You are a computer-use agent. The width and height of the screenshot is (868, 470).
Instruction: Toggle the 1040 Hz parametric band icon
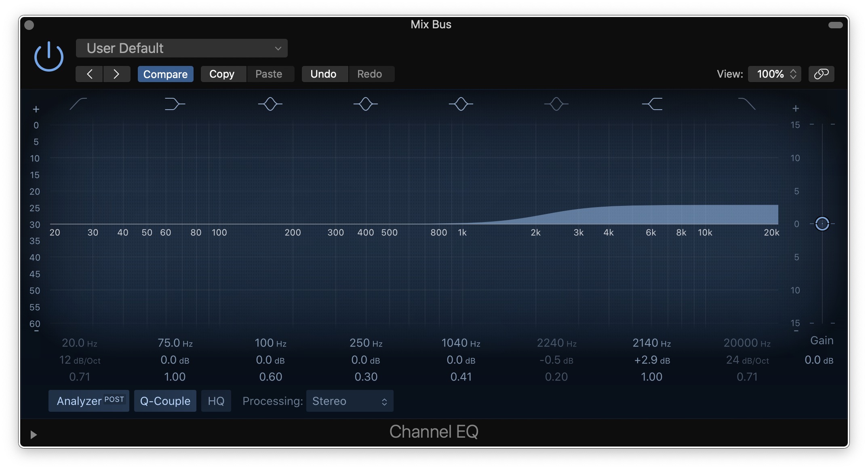coord(461,104)
